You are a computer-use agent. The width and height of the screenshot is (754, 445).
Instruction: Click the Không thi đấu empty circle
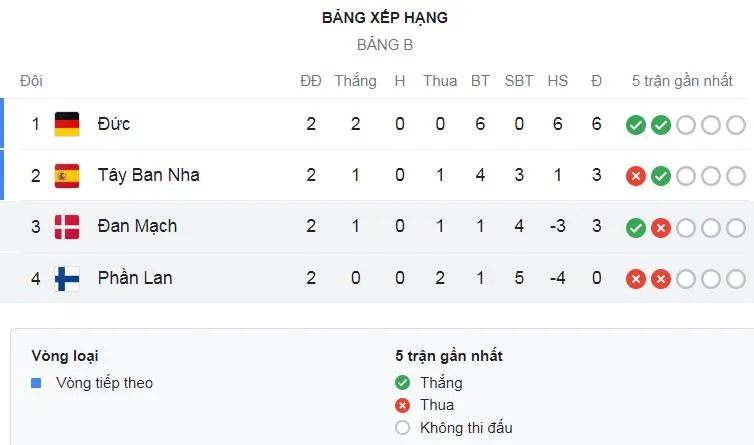[403, 428]
